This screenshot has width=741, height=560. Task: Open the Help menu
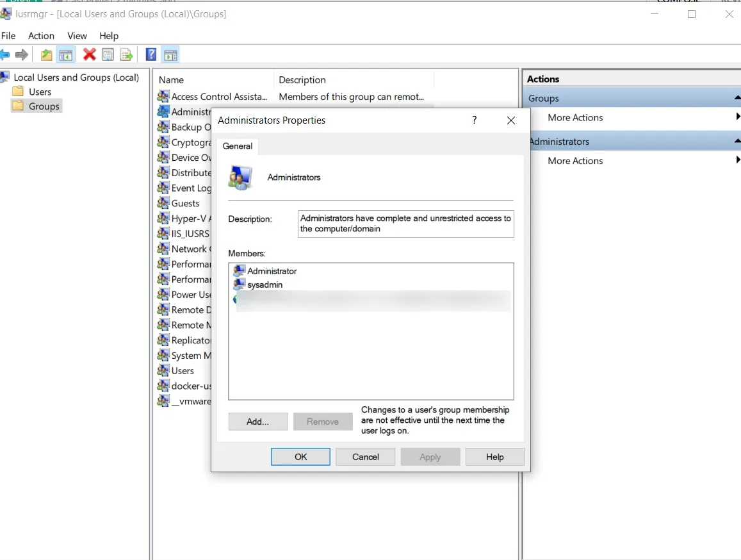tap(109, 36)
